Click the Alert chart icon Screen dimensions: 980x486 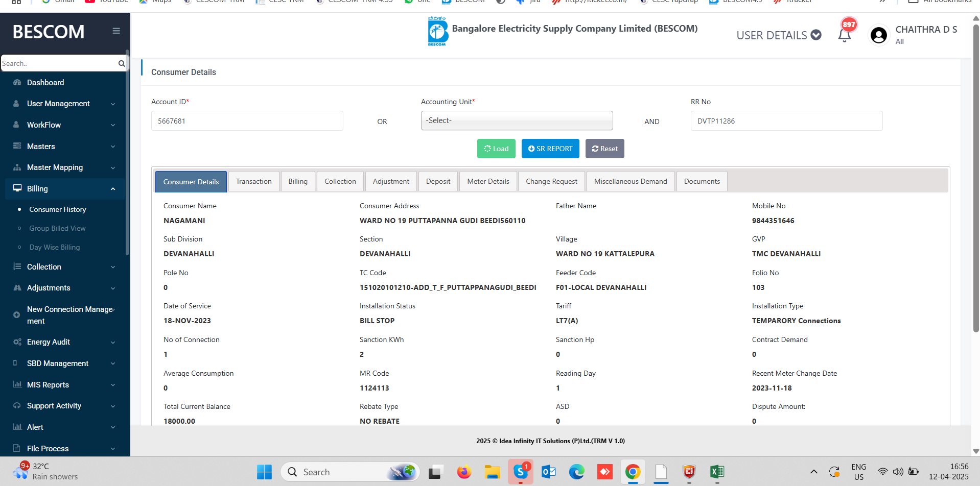(x=17, y=427)
